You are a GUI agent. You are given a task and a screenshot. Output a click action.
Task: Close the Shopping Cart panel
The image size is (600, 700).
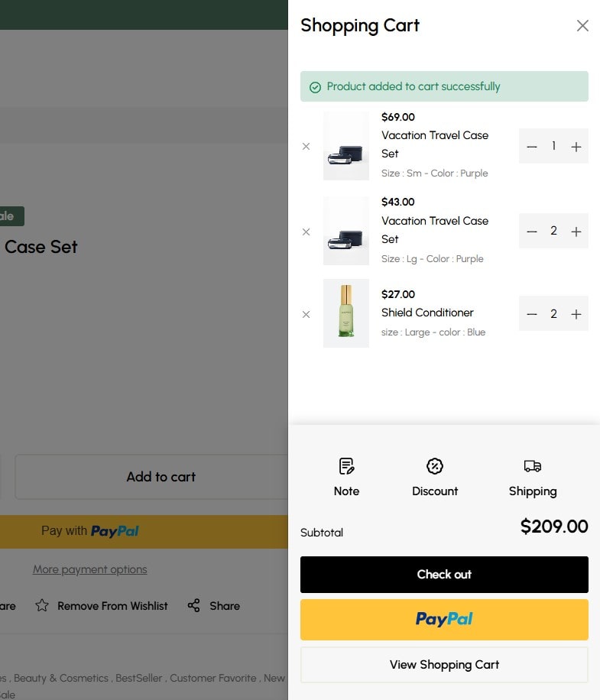point(582,25)
